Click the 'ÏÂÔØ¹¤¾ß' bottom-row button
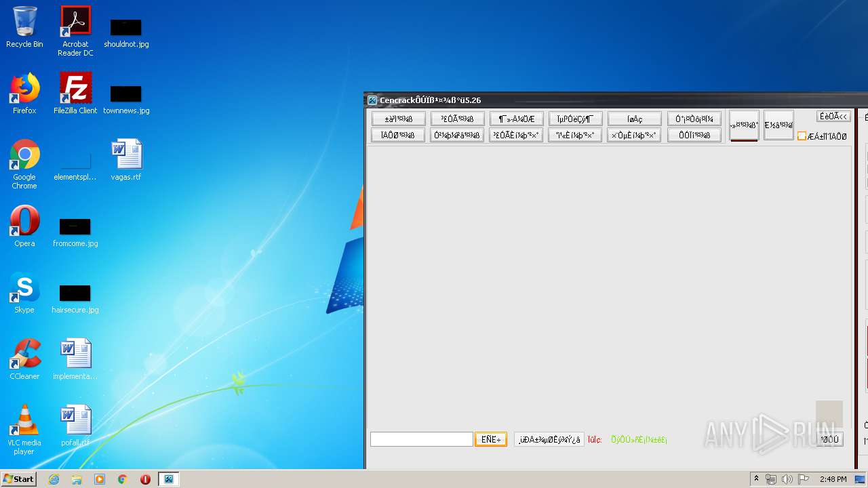Viewport: 868px width, 488px height. coord(398,135)
